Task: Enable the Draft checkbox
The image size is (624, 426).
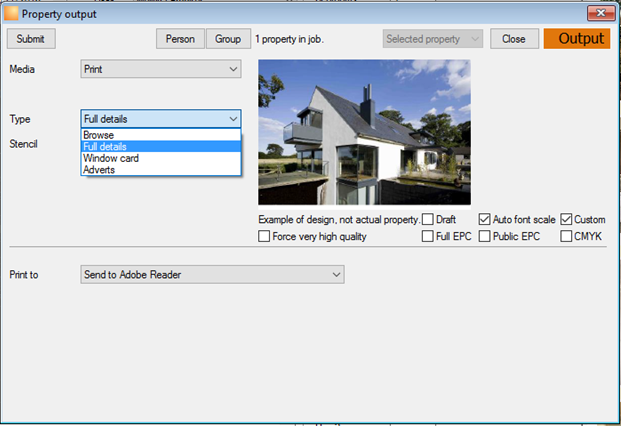Action: point(427,219)
